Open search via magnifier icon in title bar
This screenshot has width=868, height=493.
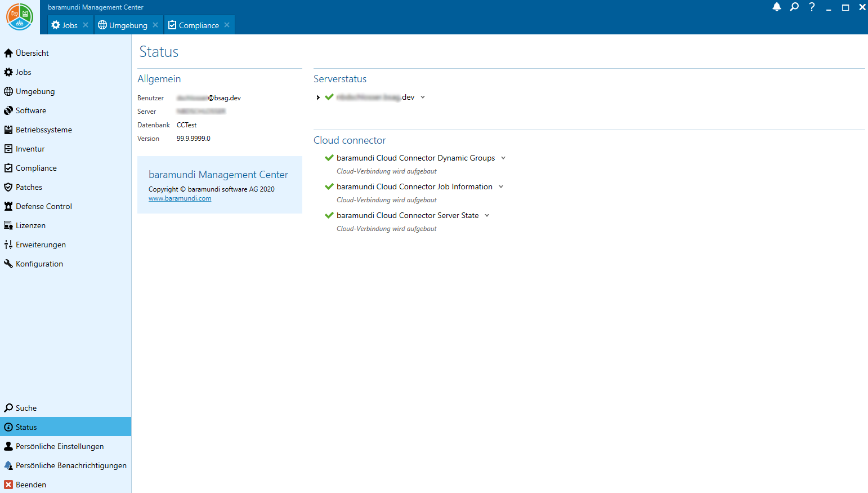(x=794, y=7)
